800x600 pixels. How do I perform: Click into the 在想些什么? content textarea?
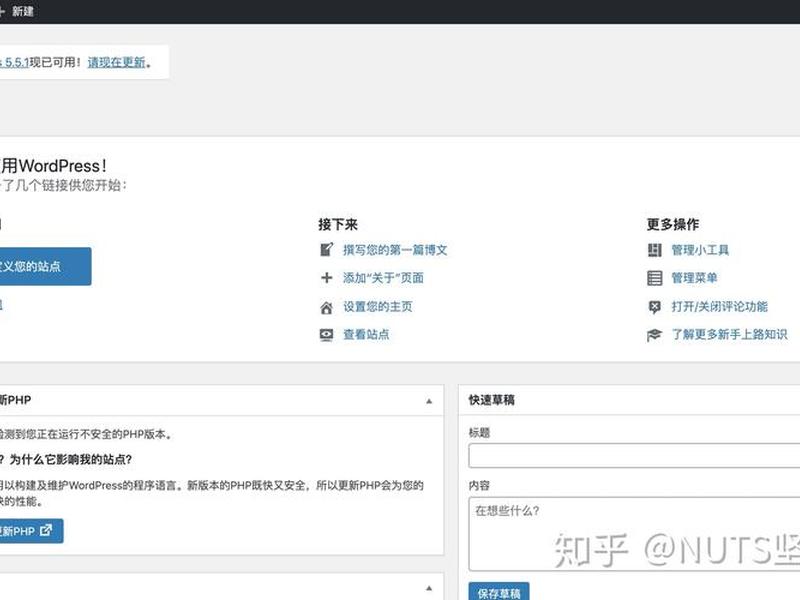(x=634, y=534)
